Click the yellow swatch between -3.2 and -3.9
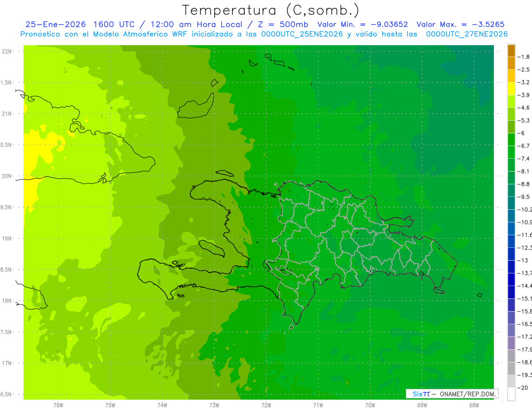This screenshot has width=532, height=411. [x=511, y=89]
